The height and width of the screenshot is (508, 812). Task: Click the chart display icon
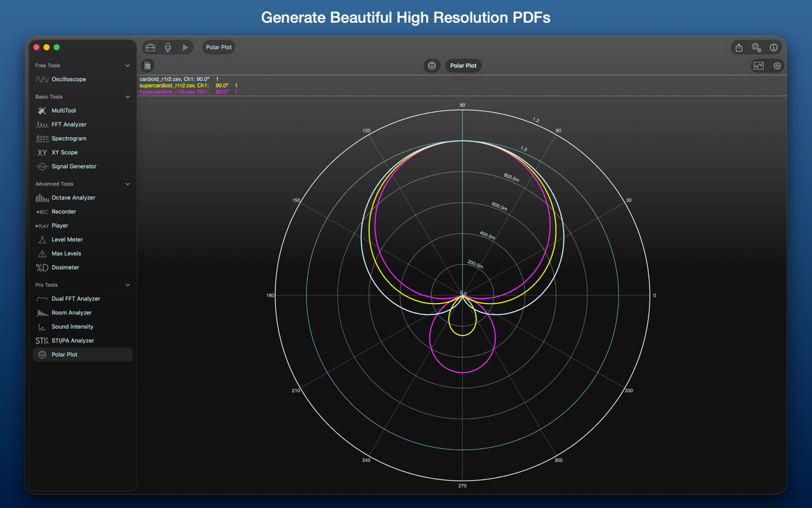(x=759, y=65)
